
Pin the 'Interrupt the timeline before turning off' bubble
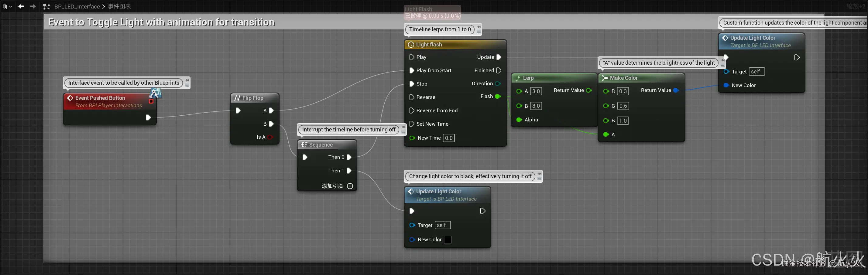[403, 127]
